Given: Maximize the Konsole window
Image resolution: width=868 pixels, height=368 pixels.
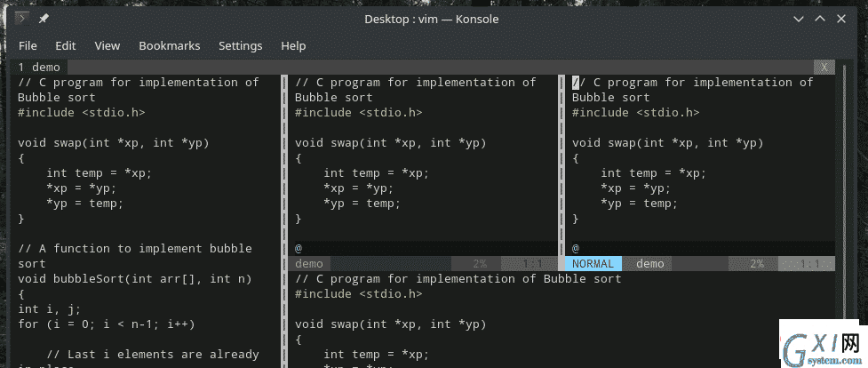Looking at the screenshot, I should [x=820, y=19].
